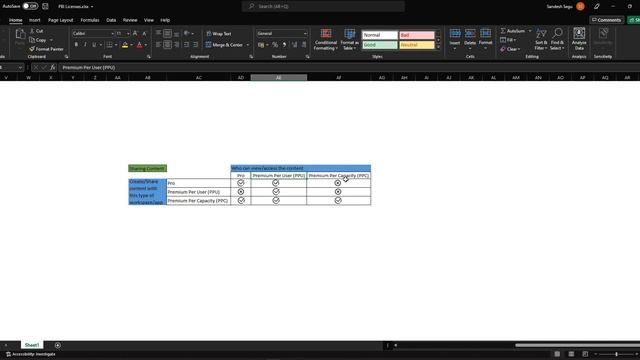The image size is (640, 360).
Task: Toggle the AutoSave switch
Action: [30, 6]
